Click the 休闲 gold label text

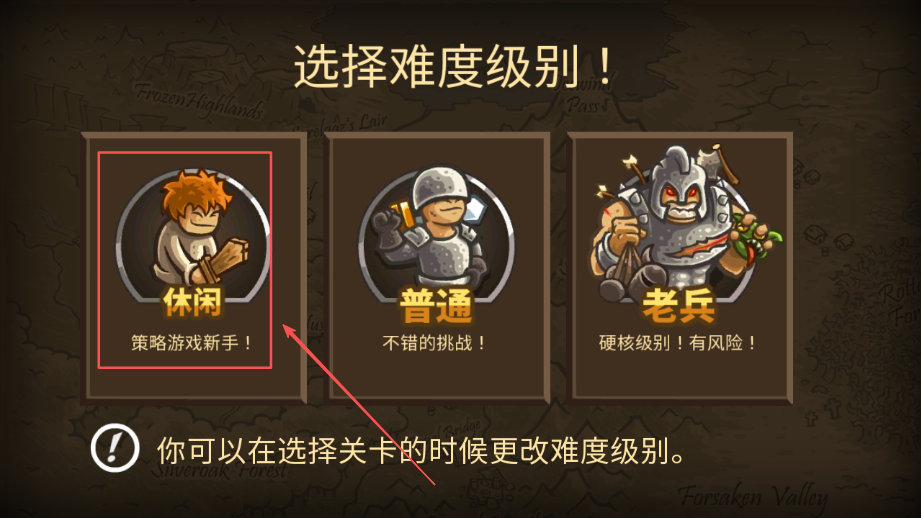(193, 302)
